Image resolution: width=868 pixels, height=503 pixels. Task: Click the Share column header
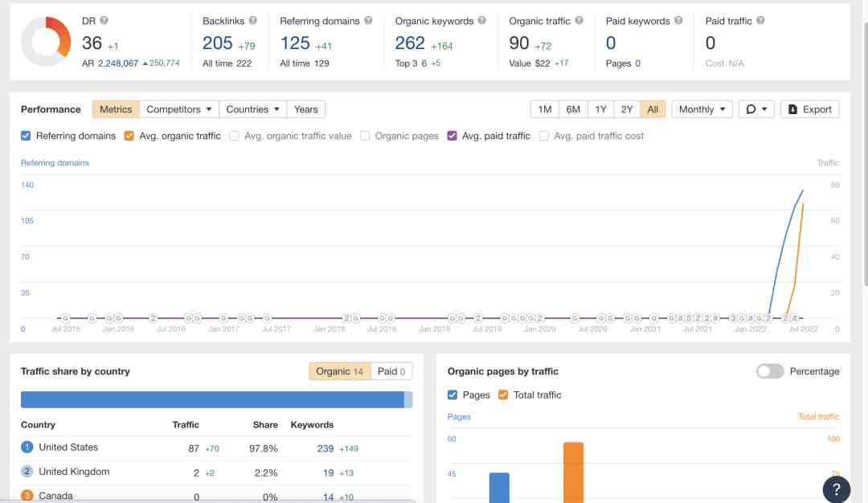(x=265, y=424)
